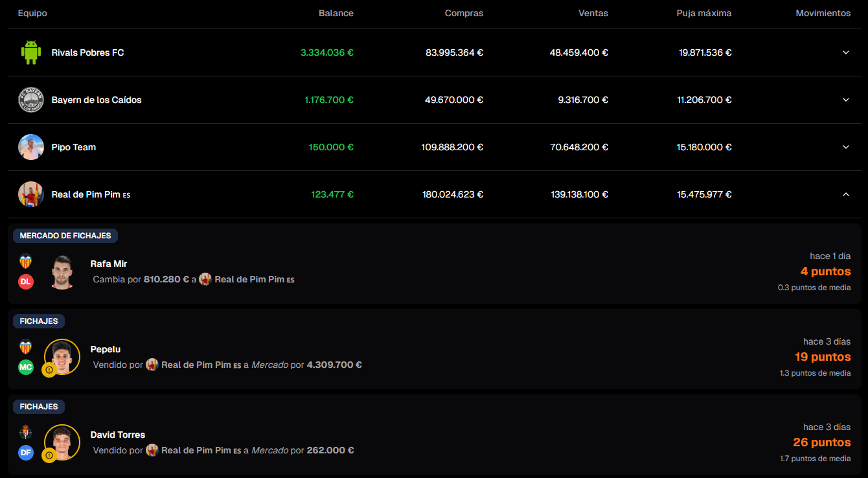Sort by the Balance column header
The image size is (868, 478).
pos(336,14)
